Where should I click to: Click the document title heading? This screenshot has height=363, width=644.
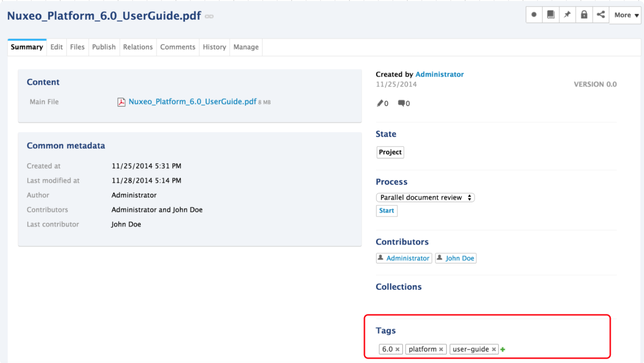coord(104,15)
